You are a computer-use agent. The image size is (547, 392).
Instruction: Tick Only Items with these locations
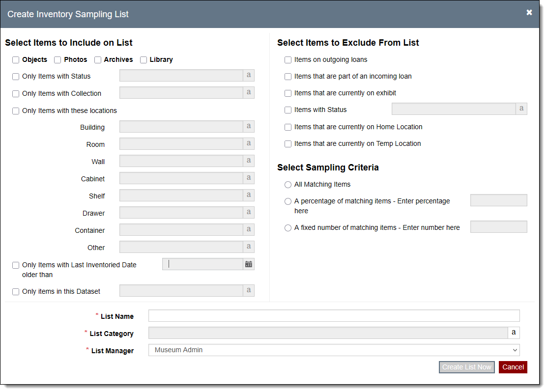pos(16,111)
